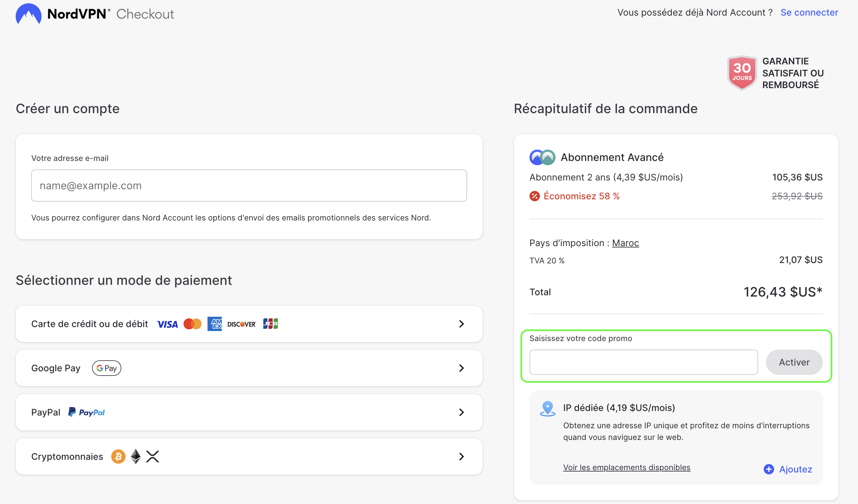Viewport: 858px width, 504px height.
Task: Focus the email address input field
Action: click(249, 185)
